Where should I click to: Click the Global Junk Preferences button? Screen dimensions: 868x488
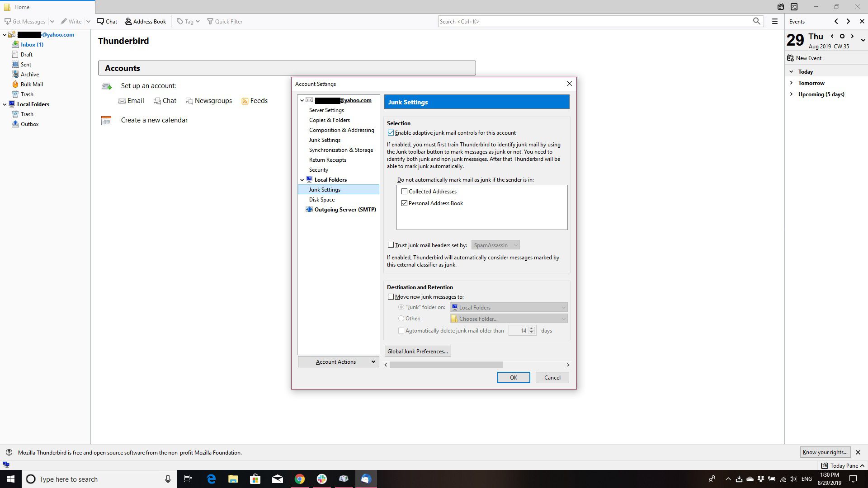[x=418, y=351]
